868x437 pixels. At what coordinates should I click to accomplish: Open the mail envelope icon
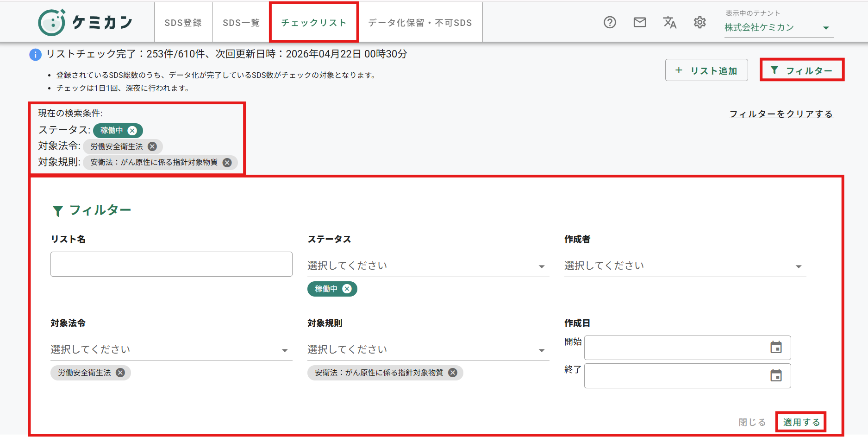[x=640, y=22]
